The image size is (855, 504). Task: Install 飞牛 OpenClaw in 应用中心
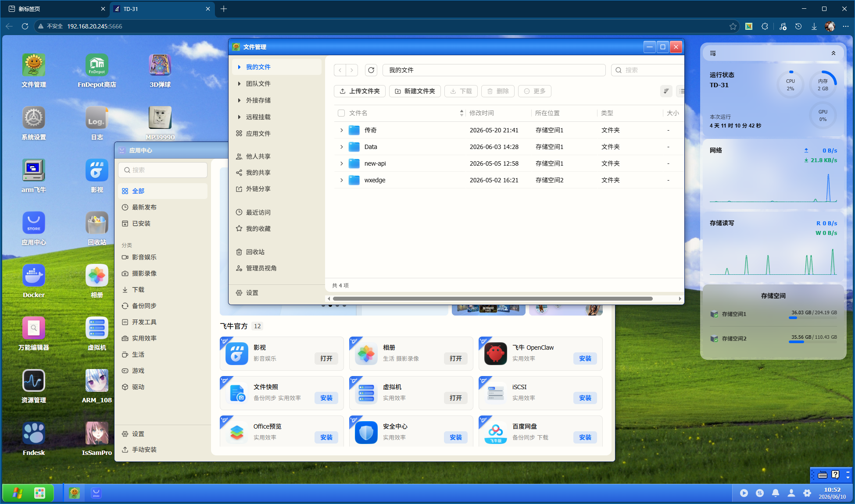coord(585,358)
